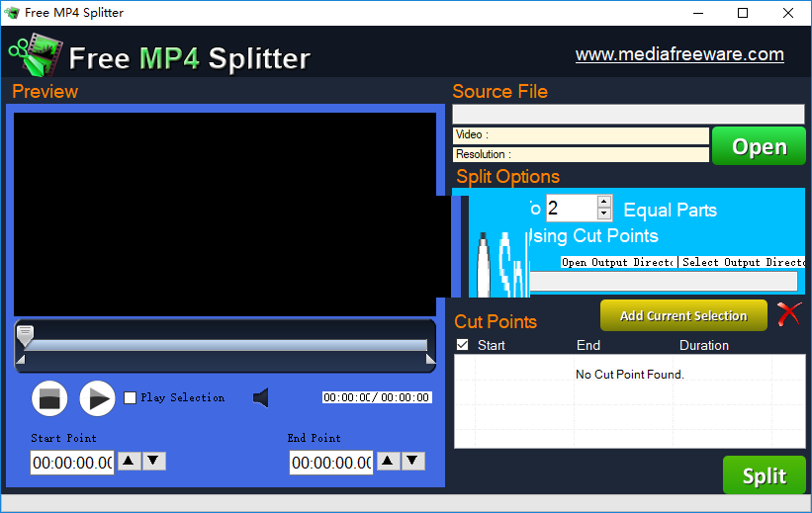
Task: Increment the Equal Parts count spinner
Action: (x=604, y=202)
